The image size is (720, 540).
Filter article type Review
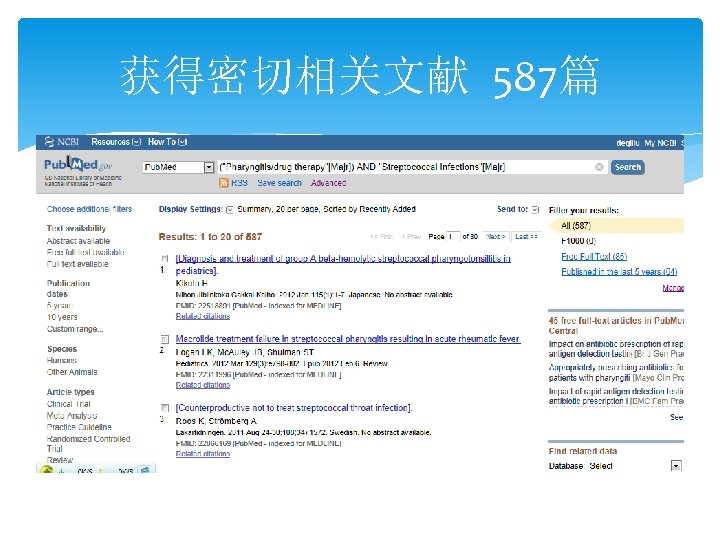tap(60, 460)
